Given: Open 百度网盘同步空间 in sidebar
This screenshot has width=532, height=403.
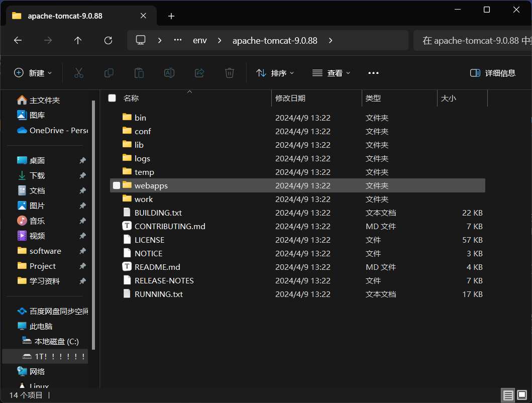Looking at the screenshot, I should tap(53, 311).
